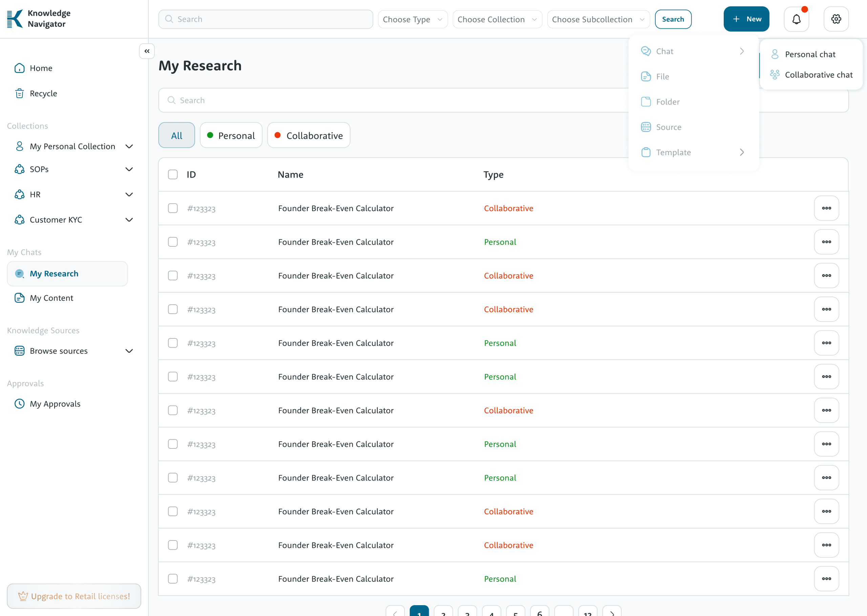Click the Home icon in sidebar
Screen dimensions: 867x616
click(x=19, y=68)
